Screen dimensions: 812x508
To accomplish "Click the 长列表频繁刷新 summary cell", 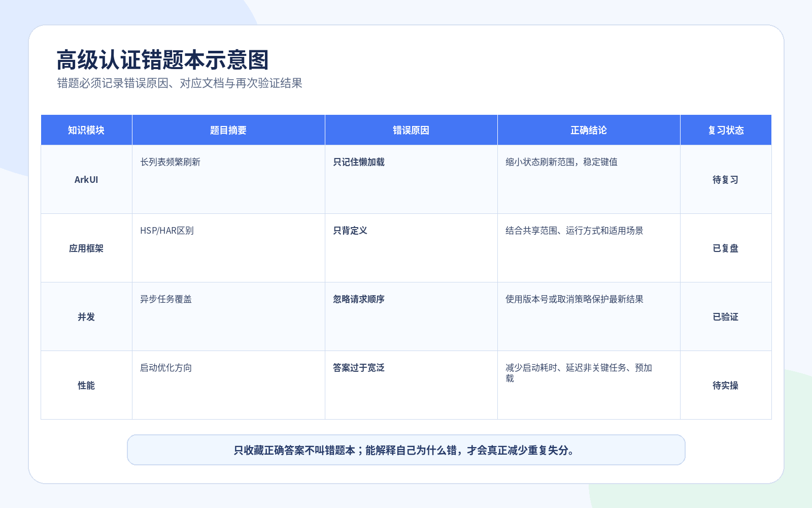I will (228, 179).
